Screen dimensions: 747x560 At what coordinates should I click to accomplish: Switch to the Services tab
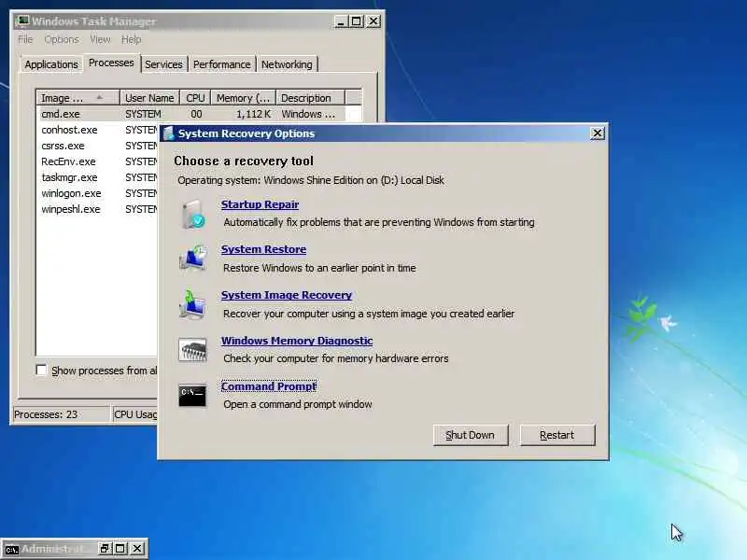click(x=163, y=64)
